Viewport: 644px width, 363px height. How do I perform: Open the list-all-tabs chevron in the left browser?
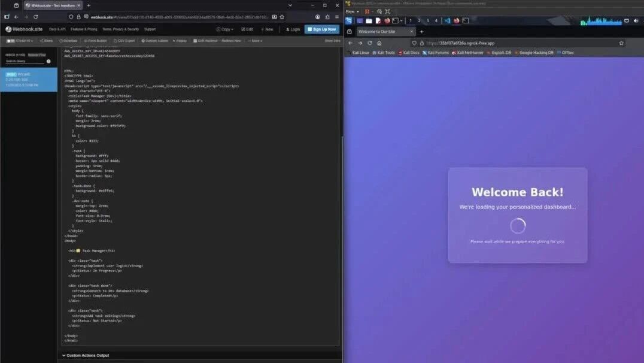click(290, 5)
